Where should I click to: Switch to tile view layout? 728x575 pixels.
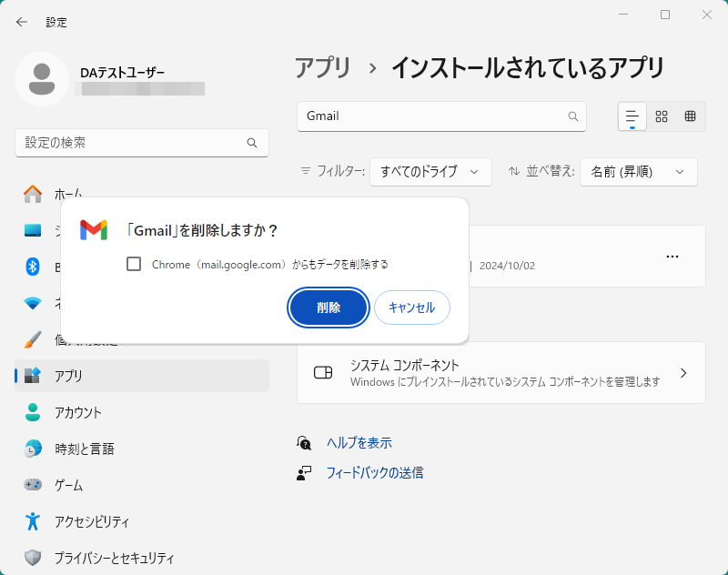pyautogui.click(x=662, y=116)
